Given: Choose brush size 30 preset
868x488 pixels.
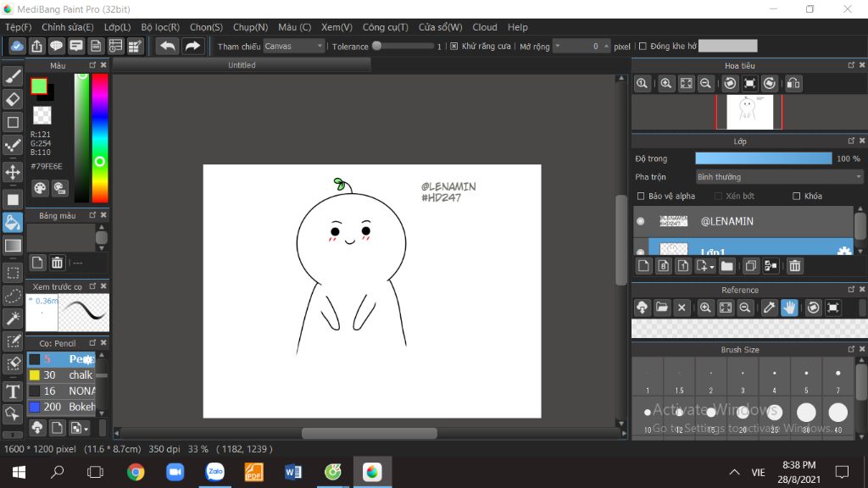Looking at the screenshot, I should 806,417.
